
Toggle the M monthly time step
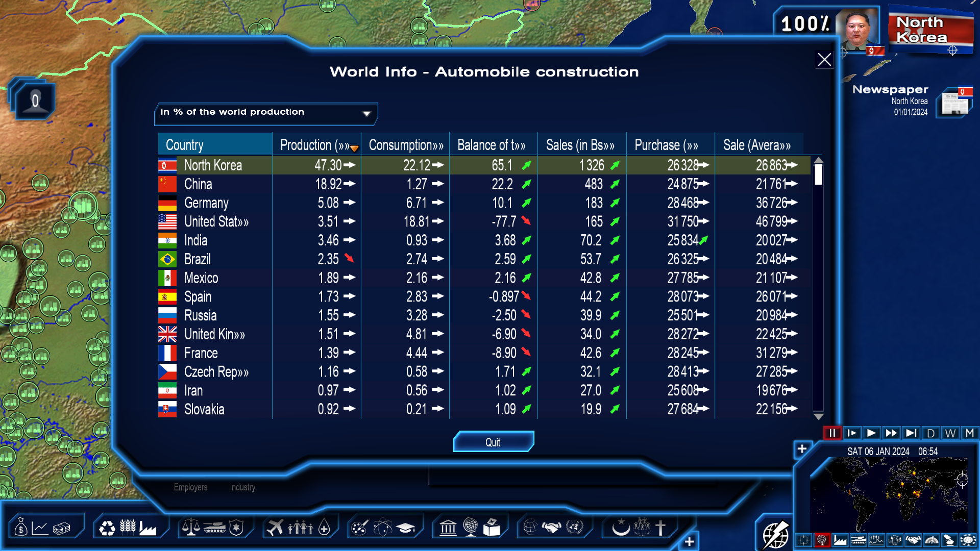(970, 433)
